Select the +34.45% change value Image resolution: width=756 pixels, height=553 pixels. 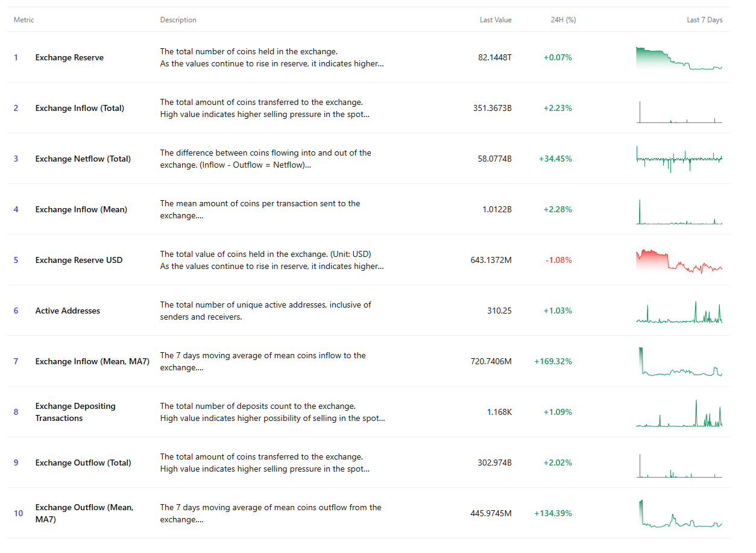pyautogui.click(x=558, y=159)
